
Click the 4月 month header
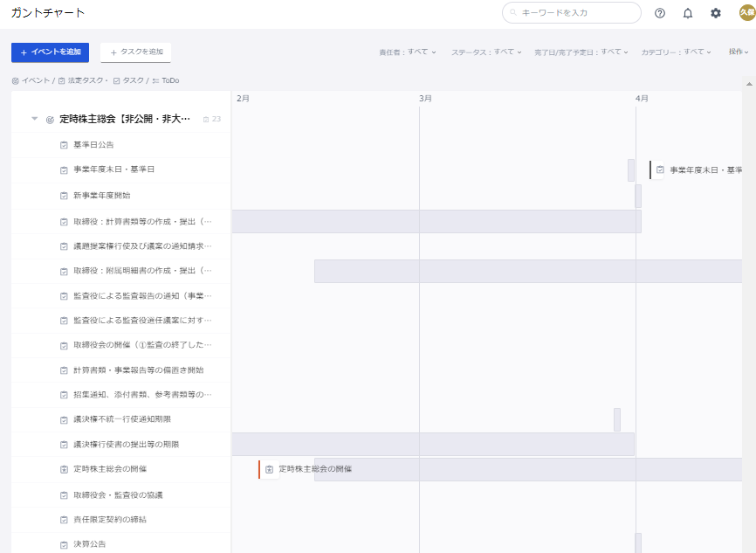coord(642,99)
